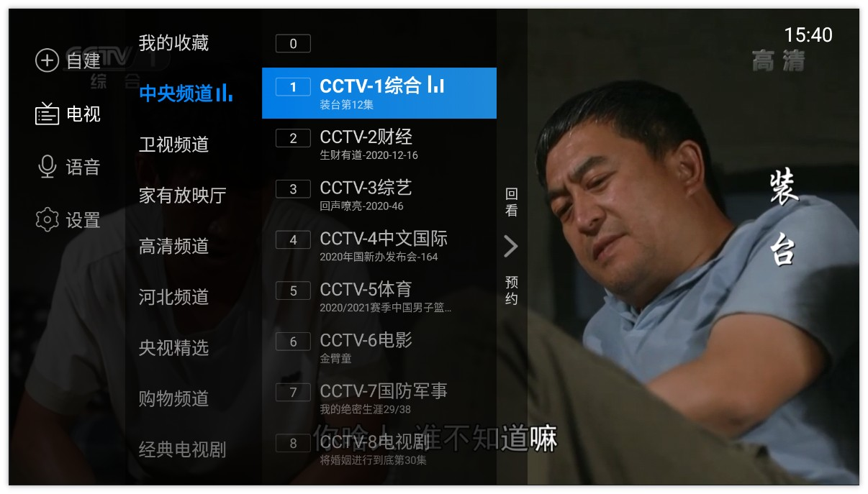Play the CCTV-2财经 channel
This screenshot has width=868, height=494.
click(379, 144)
